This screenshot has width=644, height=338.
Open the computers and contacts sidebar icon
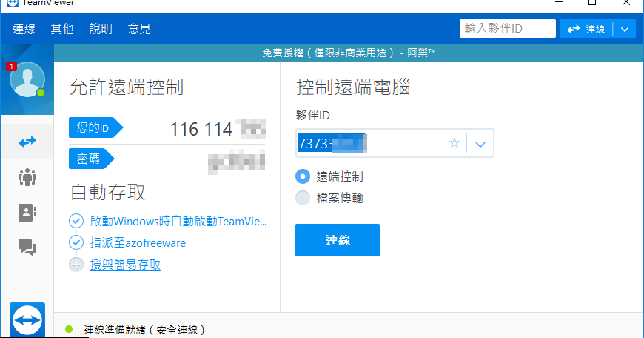(27, 213)
